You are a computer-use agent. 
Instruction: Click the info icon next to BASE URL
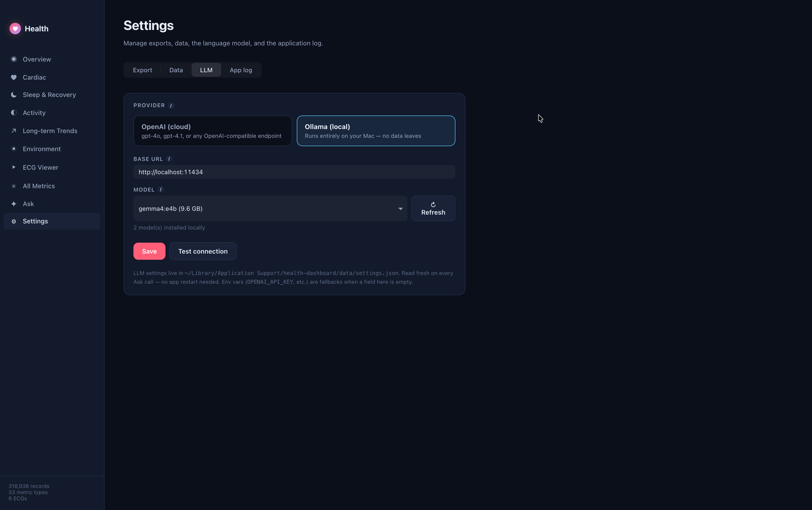[x=169, y=159]
